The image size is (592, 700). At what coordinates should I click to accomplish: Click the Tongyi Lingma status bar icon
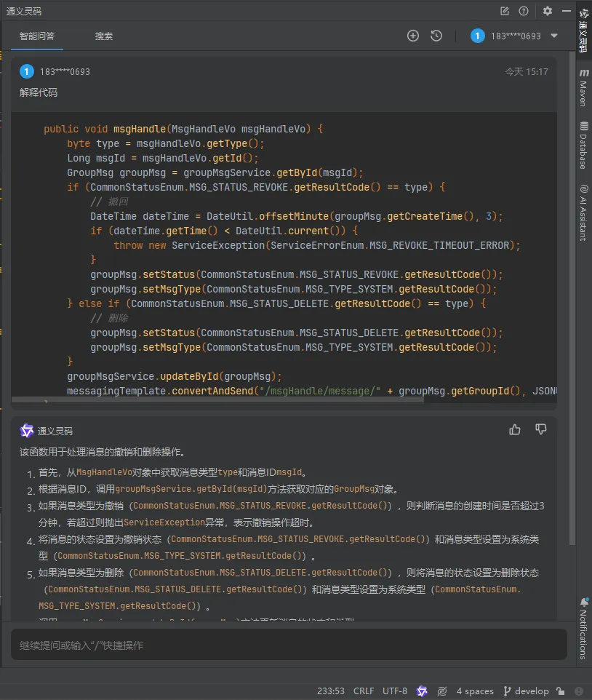(422, 691)
